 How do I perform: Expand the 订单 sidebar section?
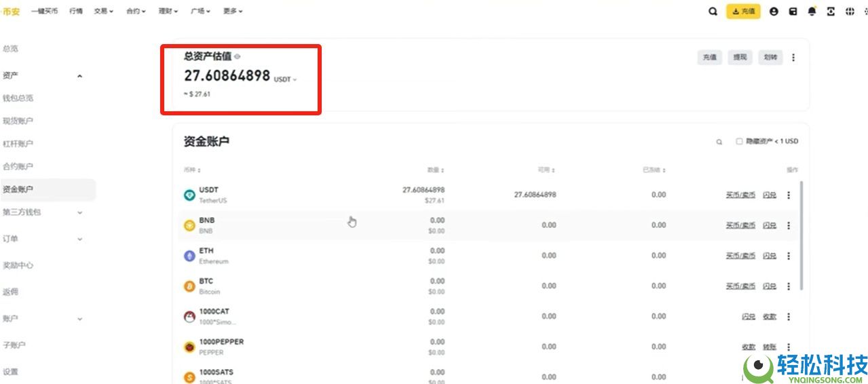pyautogui.click(x=79, y=239)
